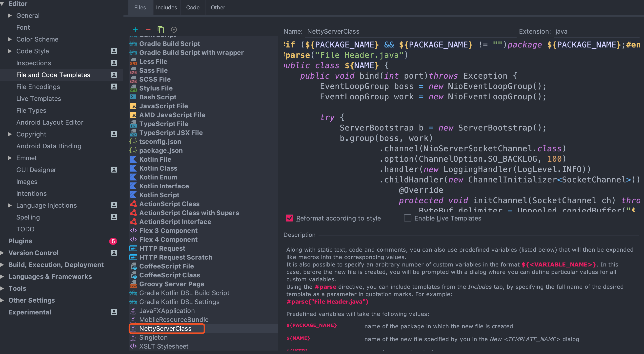644x354 pixels.
Task: Select the Bash Script template icon
Action: 133,97
